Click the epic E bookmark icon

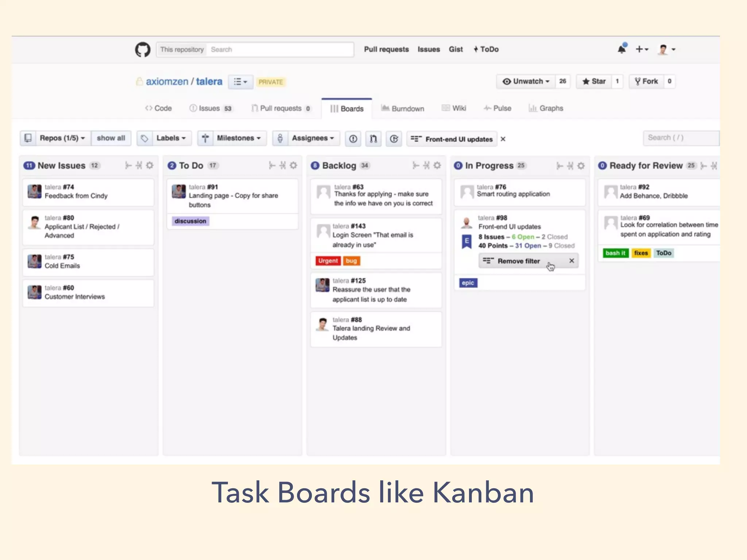click(x=467, y=241)
